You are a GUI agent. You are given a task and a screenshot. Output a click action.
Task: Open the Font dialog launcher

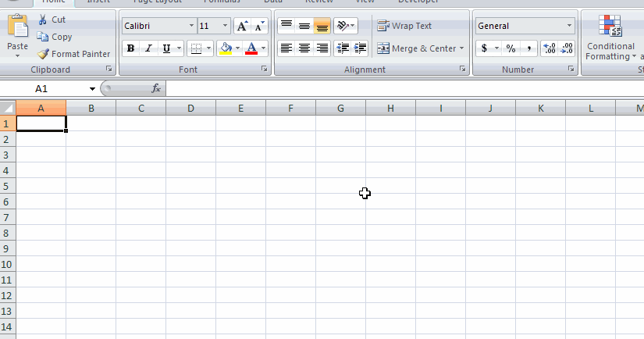point(264,69)
